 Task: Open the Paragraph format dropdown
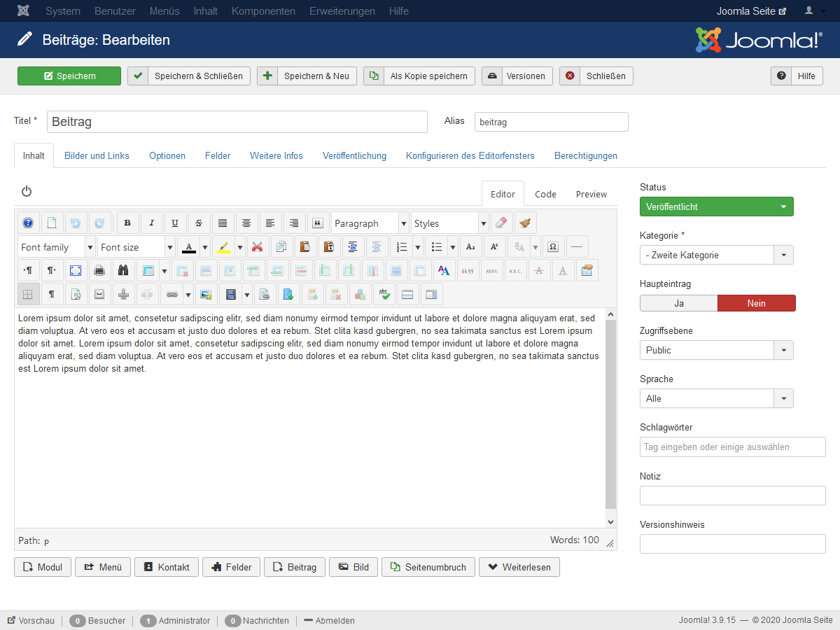(x=370, y=223)
